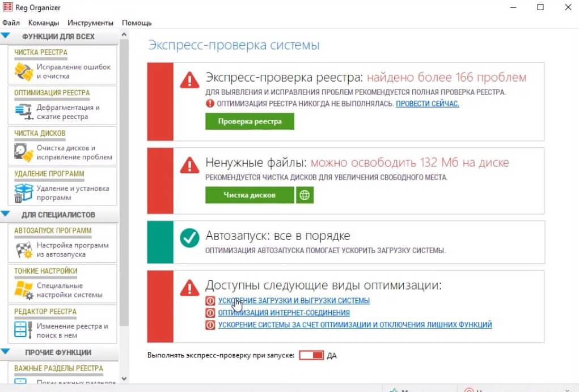Click 'Исправление ошибок и очистка' text

[74, 71]
